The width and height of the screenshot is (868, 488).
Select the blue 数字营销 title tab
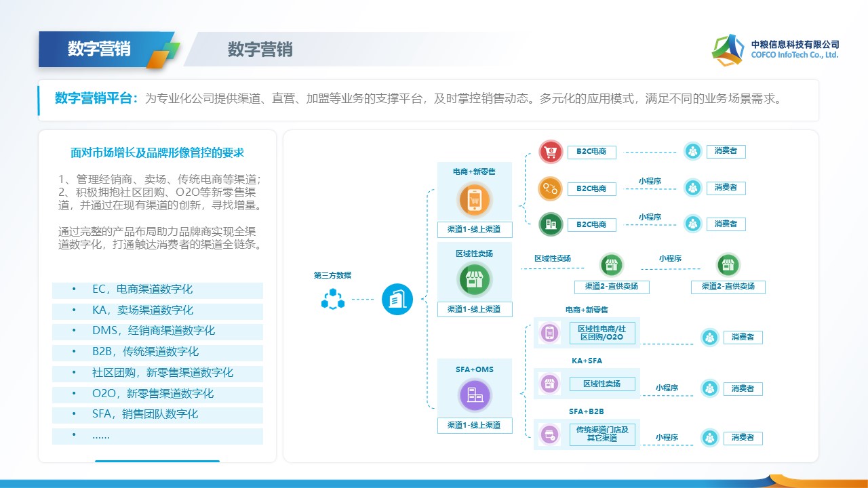[99, 49]
